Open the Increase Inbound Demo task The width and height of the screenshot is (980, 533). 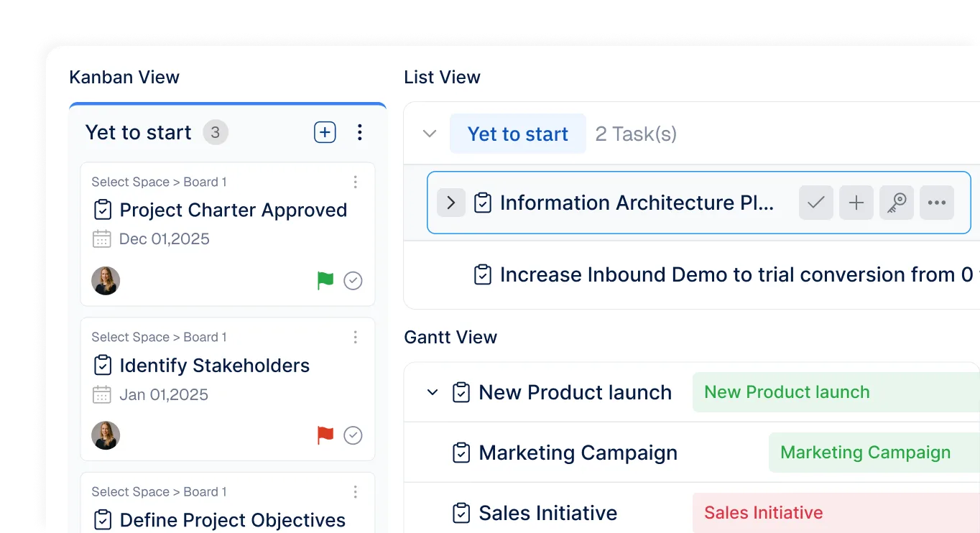[740, 274]
